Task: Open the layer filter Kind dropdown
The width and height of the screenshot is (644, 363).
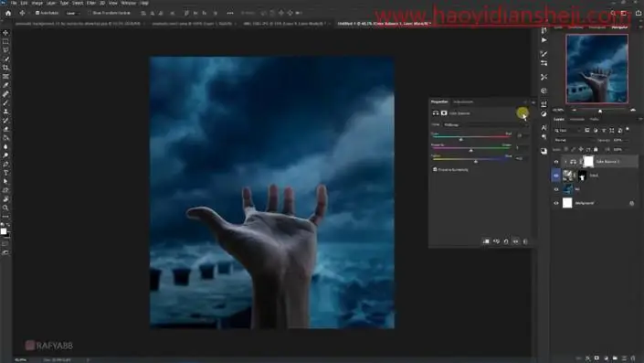Action: click(x=567, y=131)
